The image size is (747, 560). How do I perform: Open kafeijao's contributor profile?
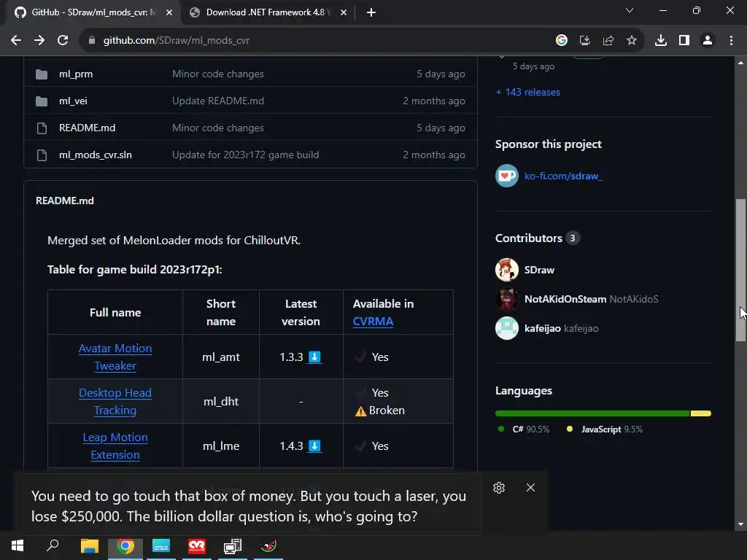(x=542, y=328)
